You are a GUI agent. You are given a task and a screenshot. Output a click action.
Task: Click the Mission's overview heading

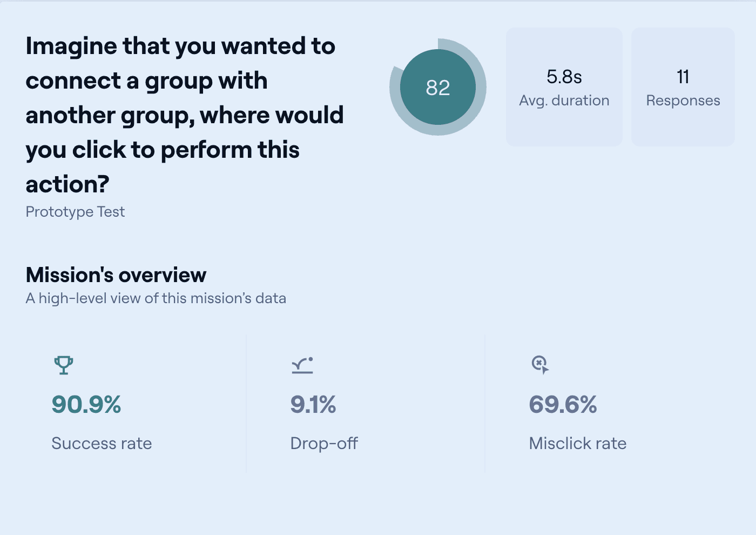click(x=116, y=275)
